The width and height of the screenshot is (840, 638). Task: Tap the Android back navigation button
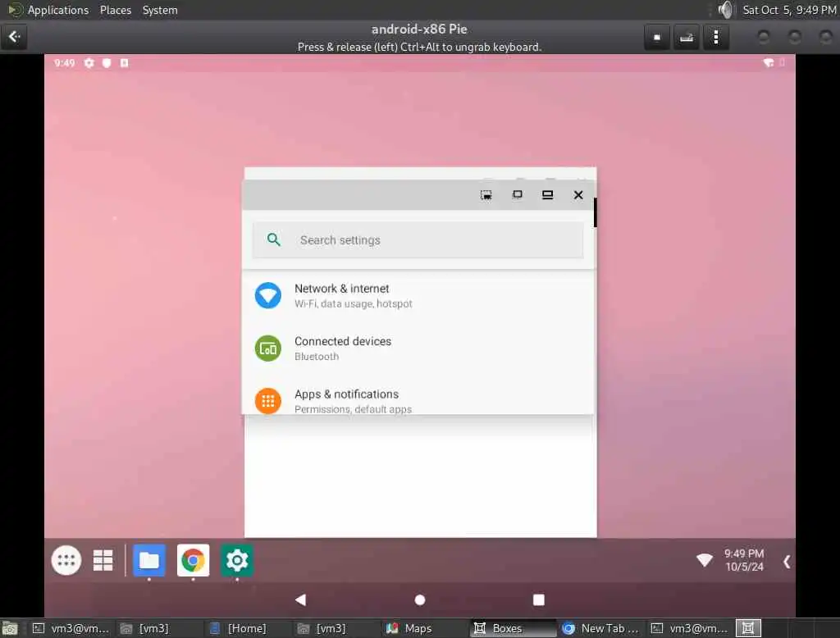300,600
